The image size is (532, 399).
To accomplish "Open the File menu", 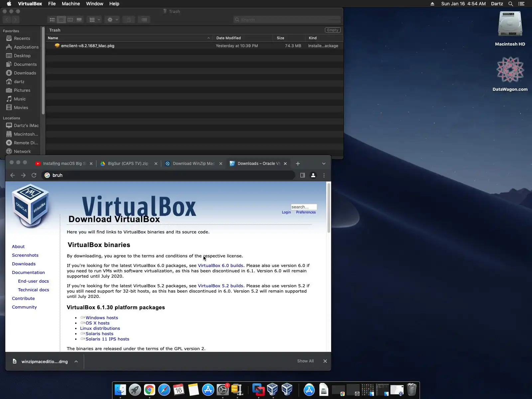I will coord(52,4).
